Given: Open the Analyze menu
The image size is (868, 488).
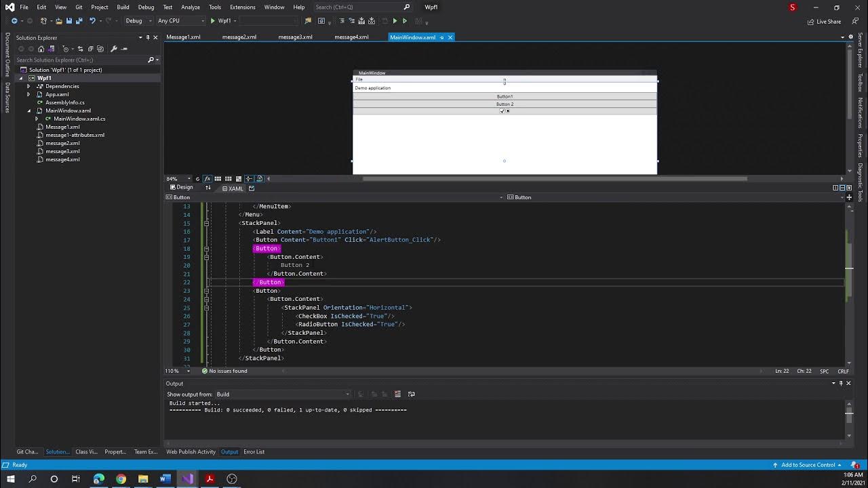Looking at the screenshot, I should point(191,7).
